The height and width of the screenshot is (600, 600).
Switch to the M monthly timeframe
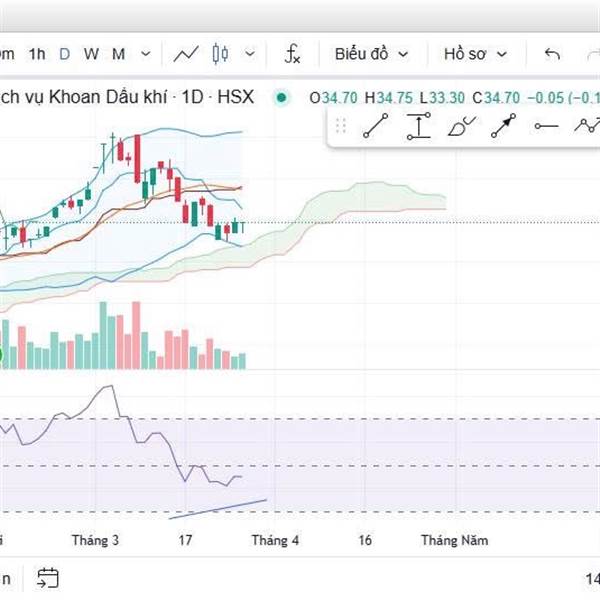[x=118, y=54]
